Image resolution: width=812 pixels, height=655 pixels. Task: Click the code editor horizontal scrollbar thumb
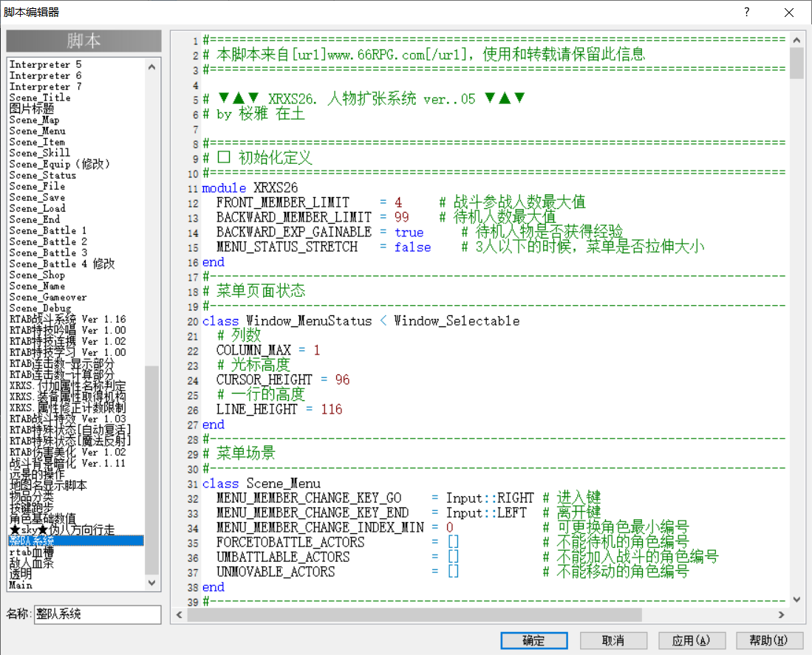tap(414, 614)
